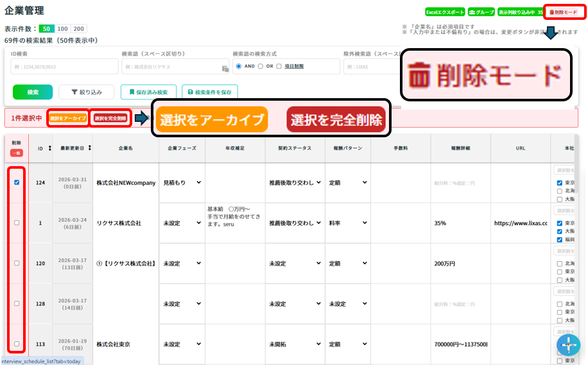
Task: Click the blue floating round button
Action: click(567, 345)
